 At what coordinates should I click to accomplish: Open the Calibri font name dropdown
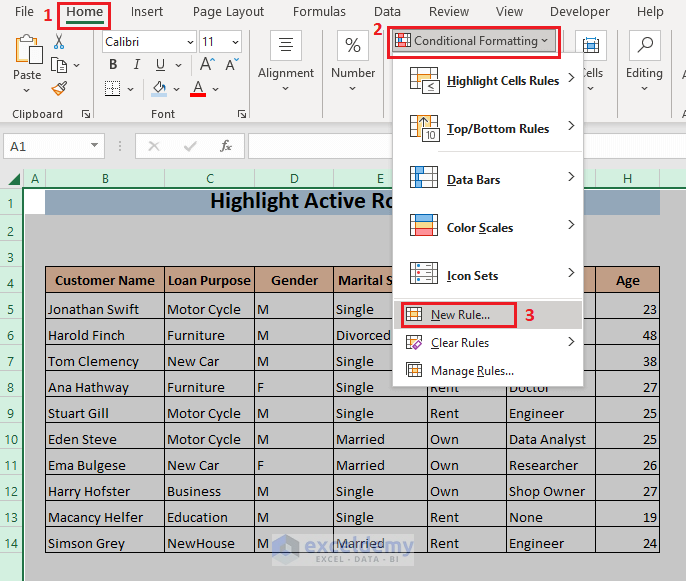coord(188,42)
